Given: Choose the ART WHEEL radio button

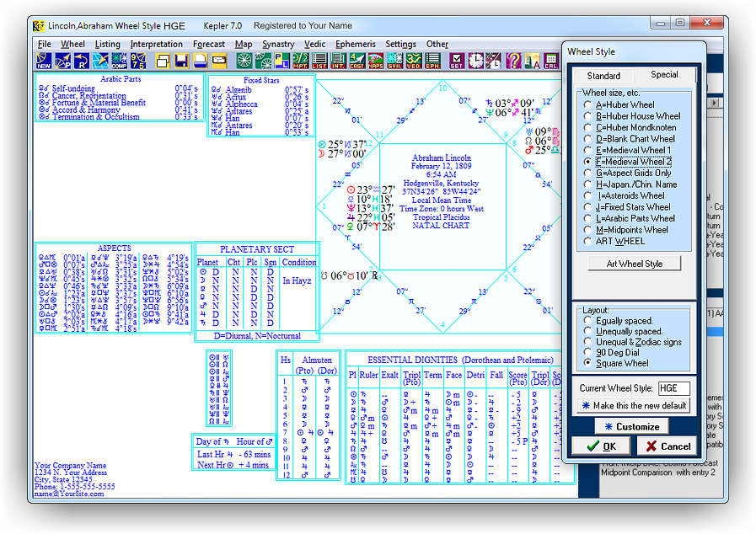Looking at the screenshot, I should 587,241.
